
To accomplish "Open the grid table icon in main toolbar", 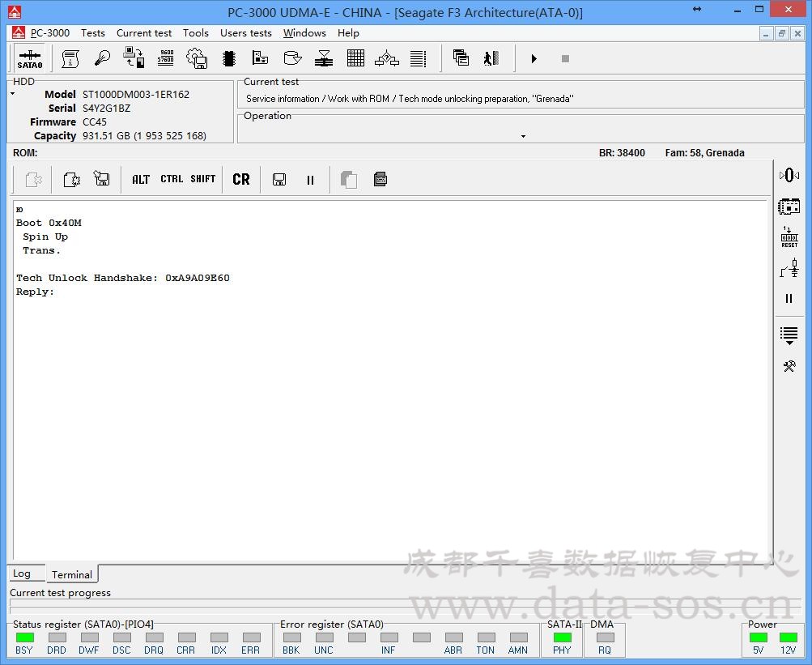I will point(355,58).
